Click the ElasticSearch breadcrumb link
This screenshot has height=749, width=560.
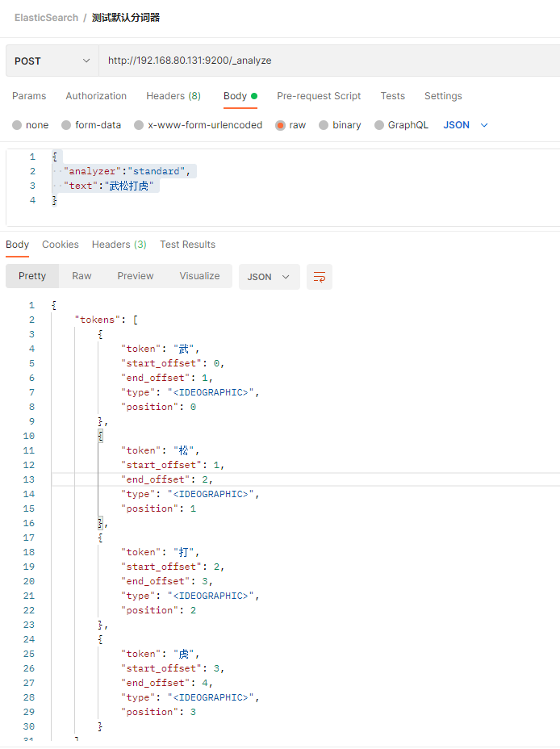point(46,18)
